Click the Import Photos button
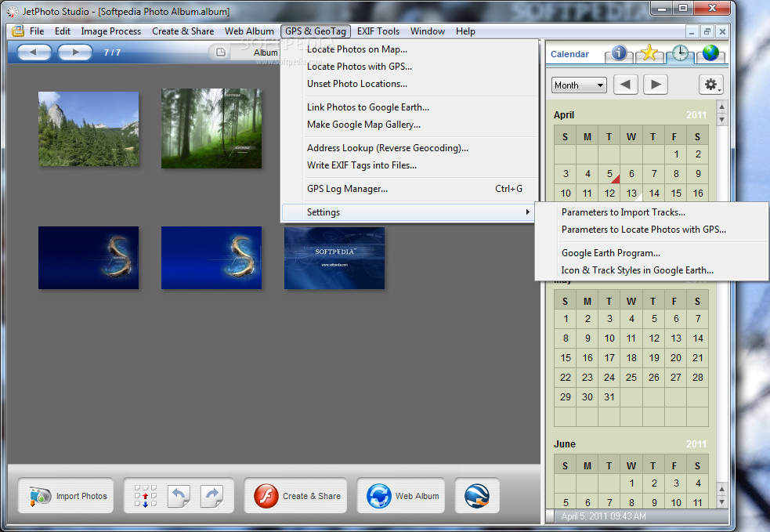Viewport: 770px width, 532px height. [x=66, y=496]
